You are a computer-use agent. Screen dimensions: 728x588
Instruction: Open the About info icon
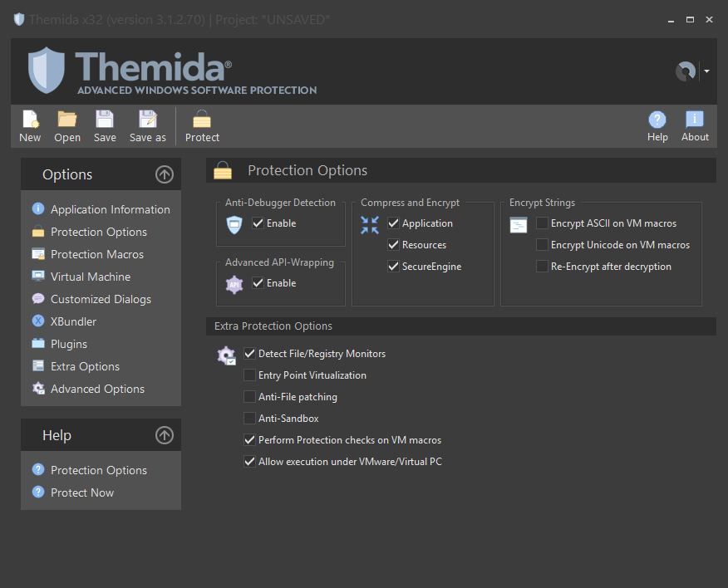pos(695,120)
